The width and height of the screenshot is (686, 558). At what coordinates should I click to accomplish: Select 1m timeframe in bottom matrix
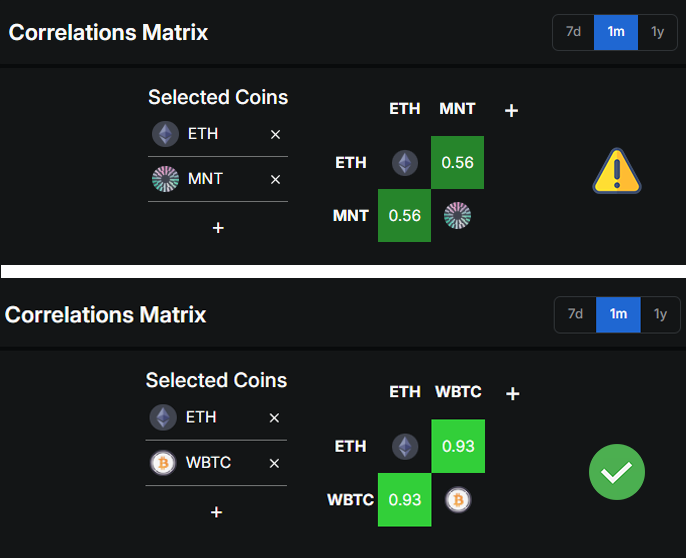(618, 314)
